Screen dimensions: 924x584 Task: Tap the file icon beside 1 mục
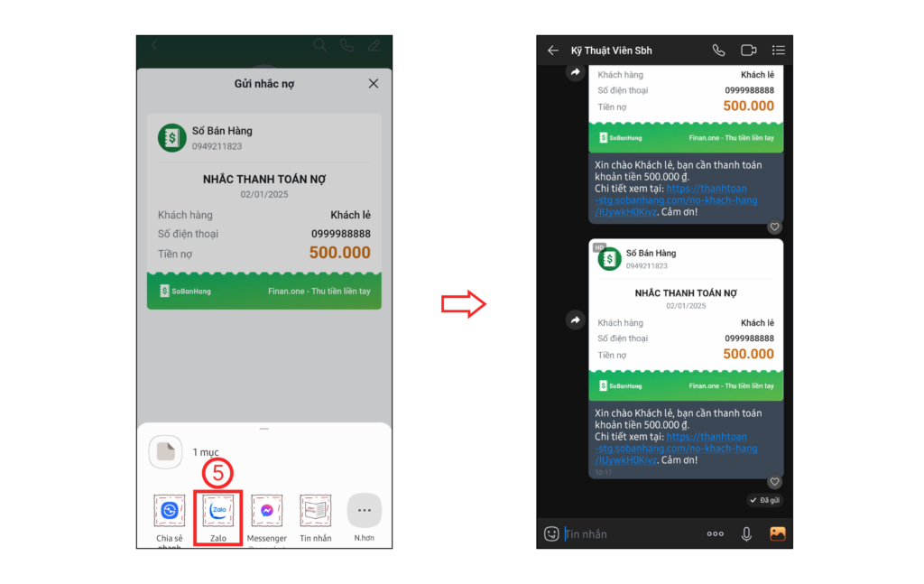click(x=166, y=452)
